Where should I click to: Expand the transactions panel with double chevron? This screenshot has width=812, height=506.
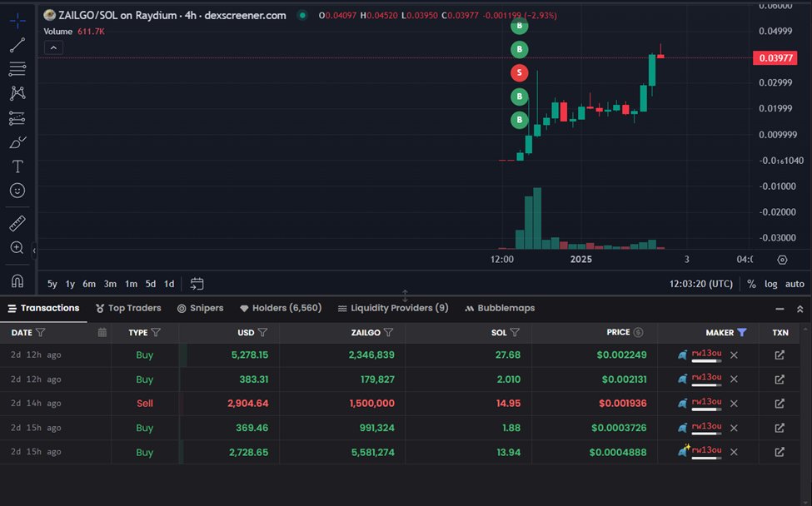point(800,309)
